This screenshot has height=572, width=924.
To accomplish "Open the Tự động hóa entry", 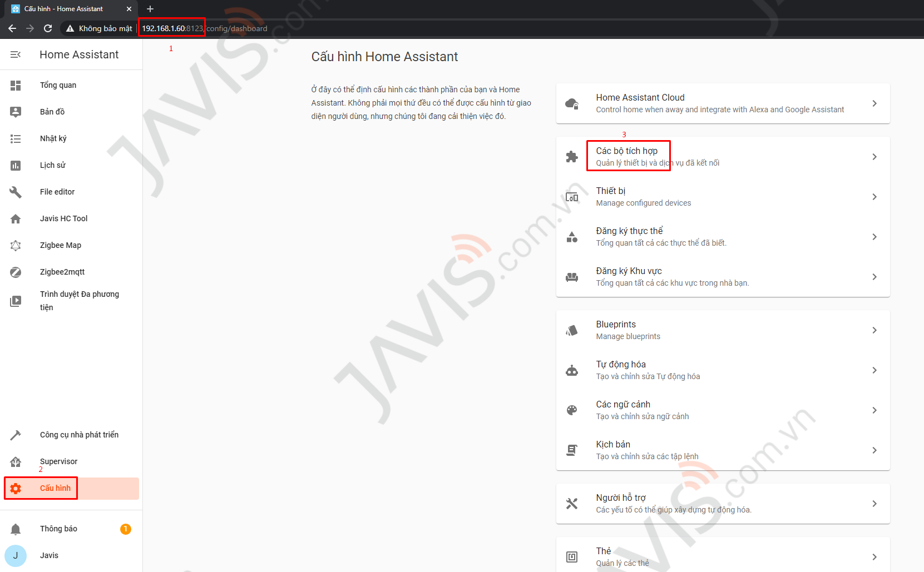I will pos(723,370).
